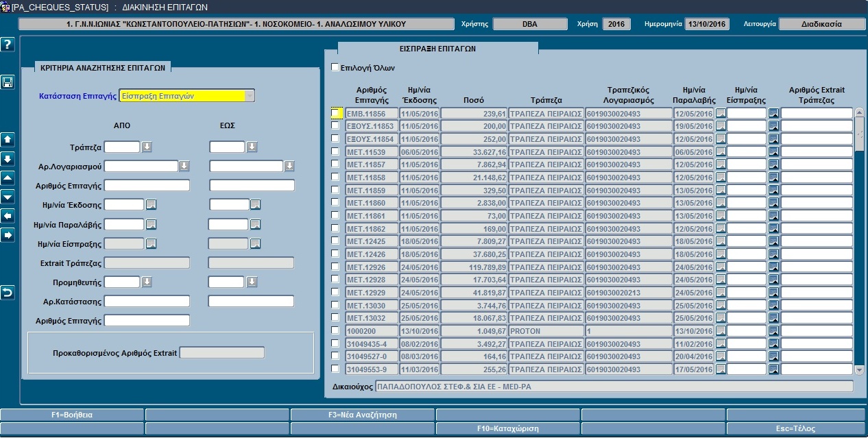
Task: Open Προμηθευτής ΕΩΣ list of values
Action: point(252,282)
